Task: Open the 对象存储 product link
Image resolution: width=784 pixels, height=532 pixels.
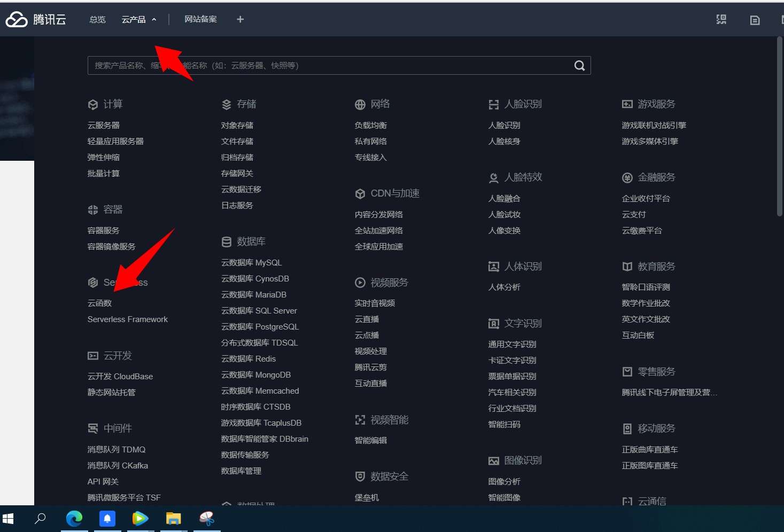Action: (x=237, y=126)
